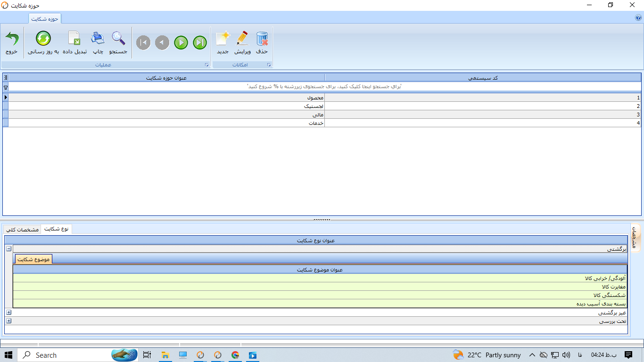Advance to the next record green arrow
The width and height of the screenshot is (644, 362).
181,43
